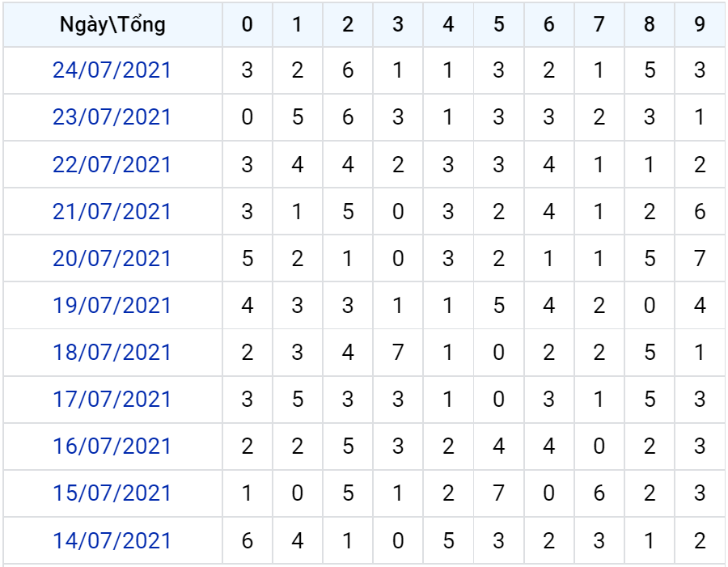
Task: Open the 23/07/2021 date link
Action: click(x=112, y=117)
